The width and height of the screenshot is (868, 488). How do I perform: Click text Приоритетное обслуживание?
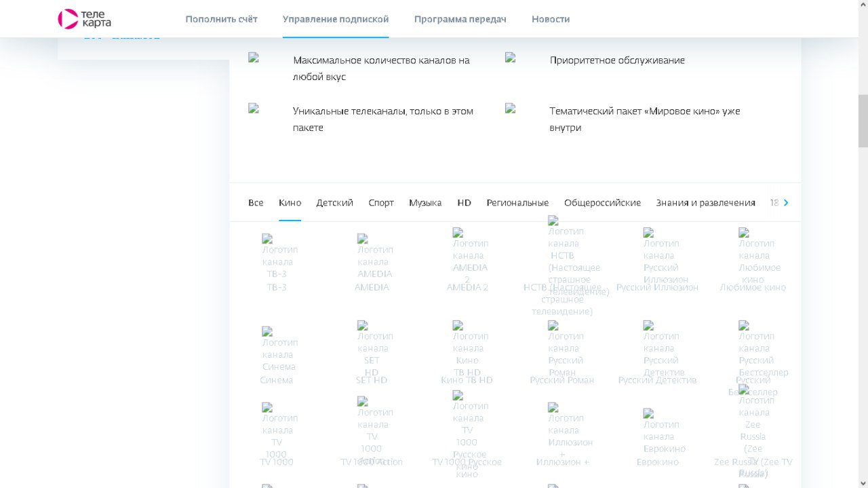click(617, 60)
